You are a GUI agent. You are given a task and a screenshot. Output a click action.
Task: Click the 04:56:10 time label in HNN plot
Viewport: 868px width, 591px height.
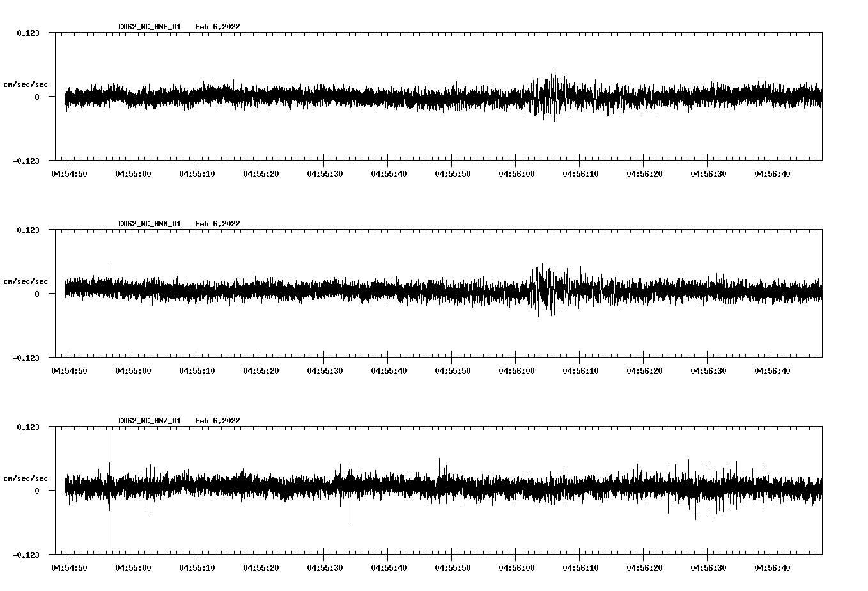pos(580,370)
